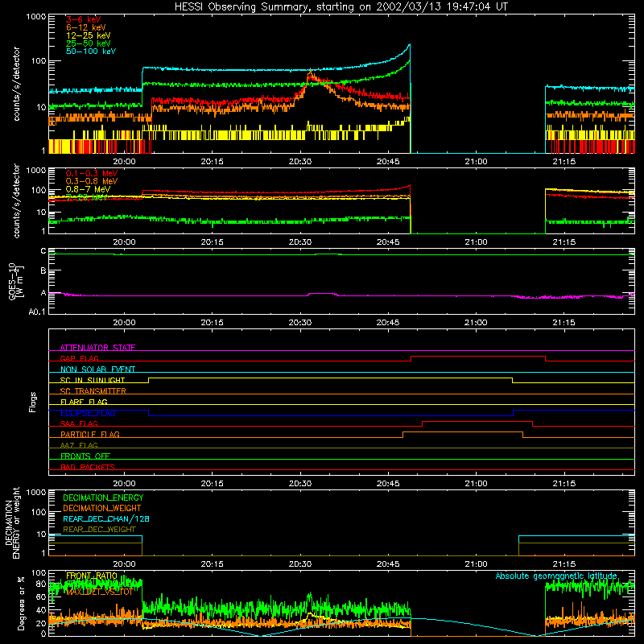Click the FLARE_FLAG label
This screenshot has width=644, height=644.
click(x=84, y=402)
